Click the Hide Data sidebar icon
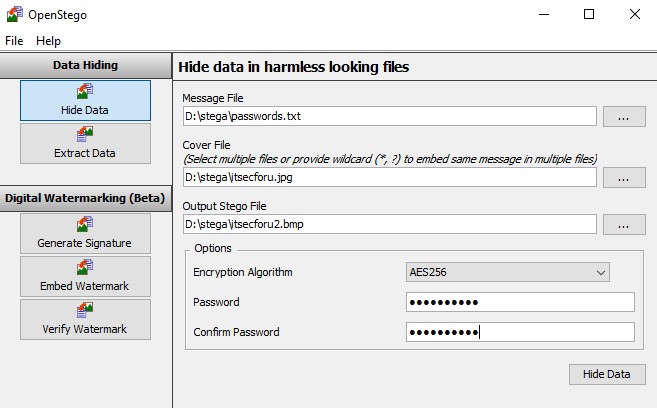Image resolution: width=657 pixels, height=408 pixels. (x=85, y=92)
